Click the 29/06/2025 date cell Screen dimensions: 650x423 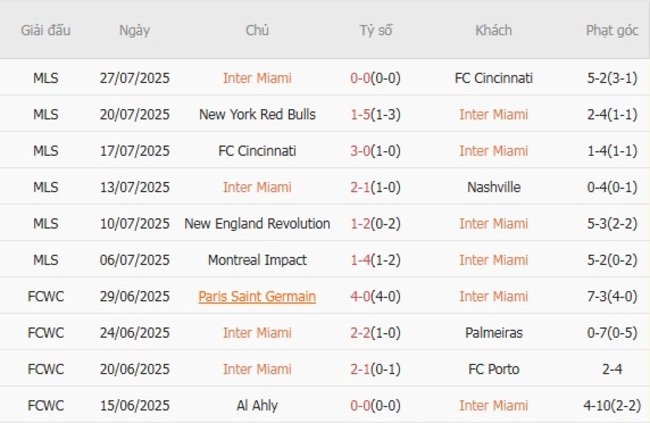[135, 296]
